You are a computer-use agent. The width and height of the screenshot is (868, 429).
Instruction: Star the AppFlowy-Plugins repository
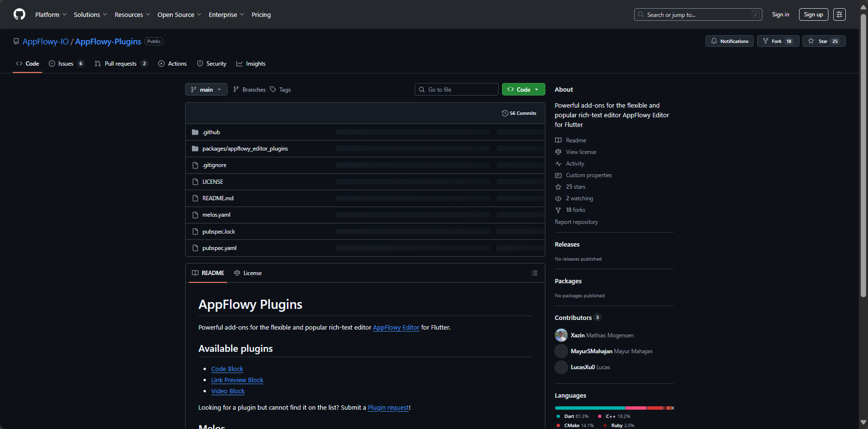point(824,41)
